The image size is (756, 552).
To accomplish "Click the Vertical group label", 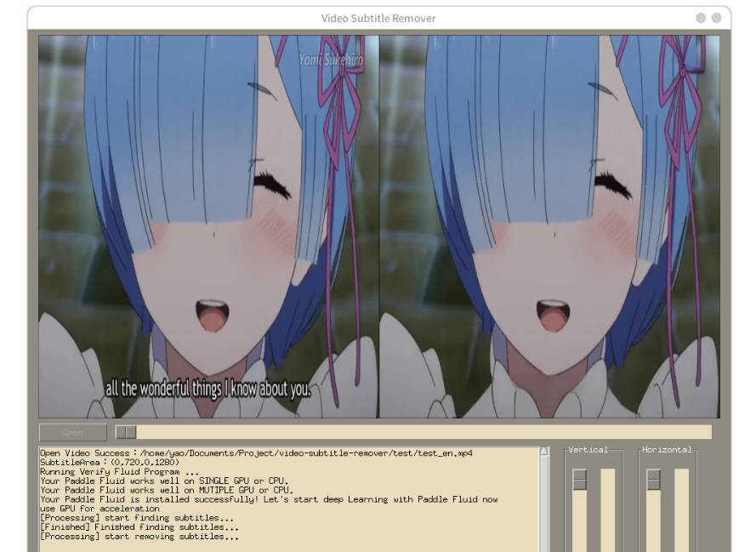I will pyautogui.click(x=588, y=450).
